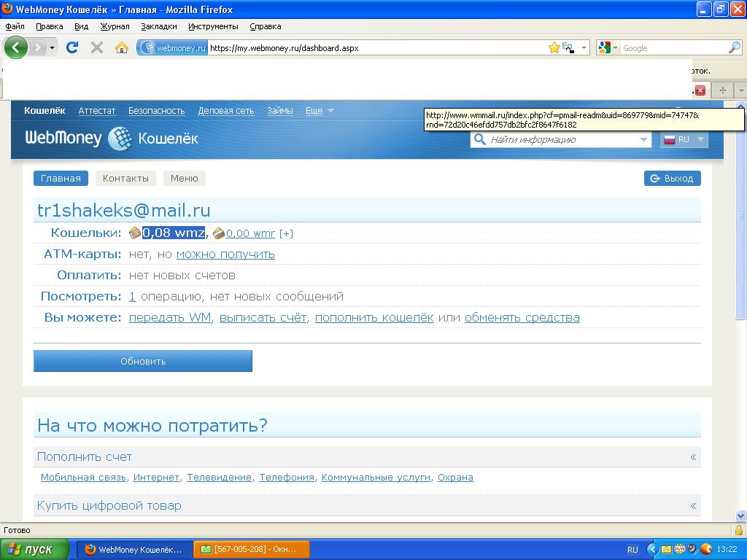Open the Безопасность link
This screenshot has height=560, width=747.
click(x=156, y=111)
